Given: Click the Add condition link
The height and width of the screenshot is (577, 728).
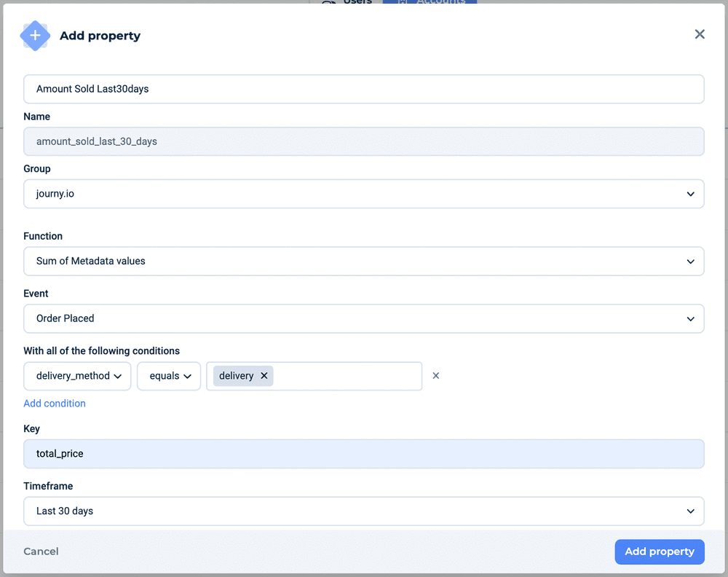Looking at the screenshot, I should (x=55, y=404).
